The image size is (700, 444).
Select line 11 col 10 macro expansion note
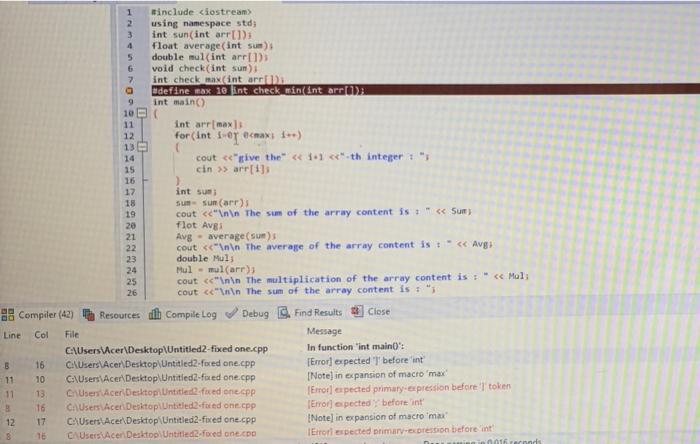[x=377, y=374]
